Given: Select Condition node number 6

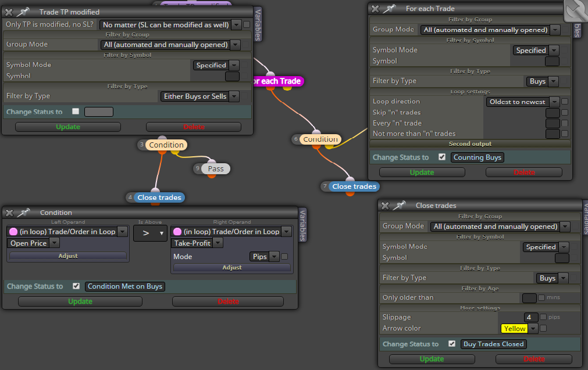Looking at the screenshot, I should (320, 139).
